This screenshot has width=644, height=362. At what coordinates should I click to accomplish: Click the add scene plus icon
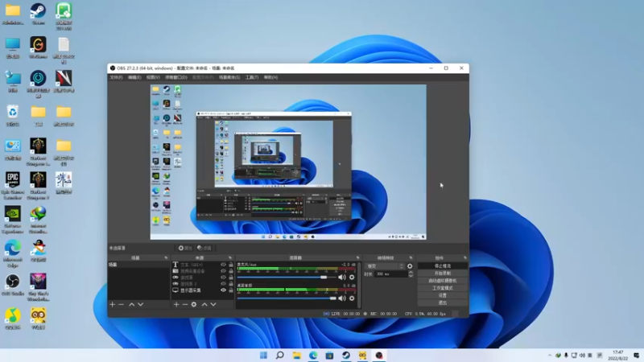(113, 305)
